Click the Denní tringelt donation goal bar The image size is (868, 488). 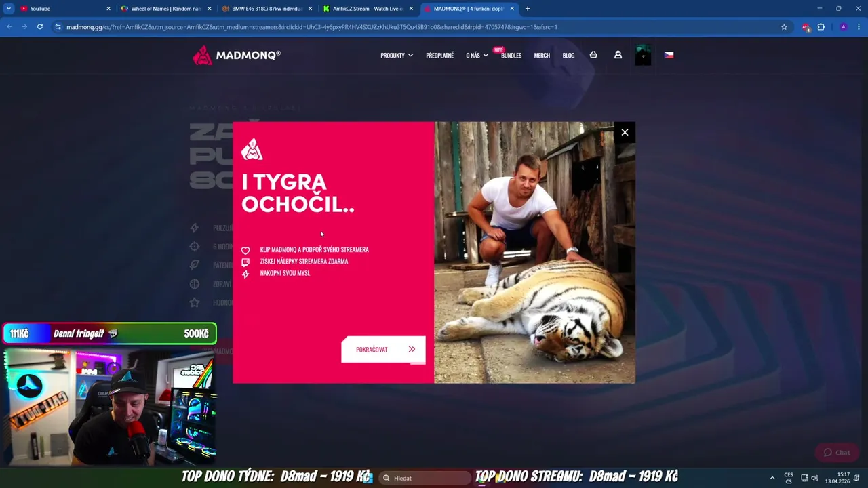tap(109, 333)
